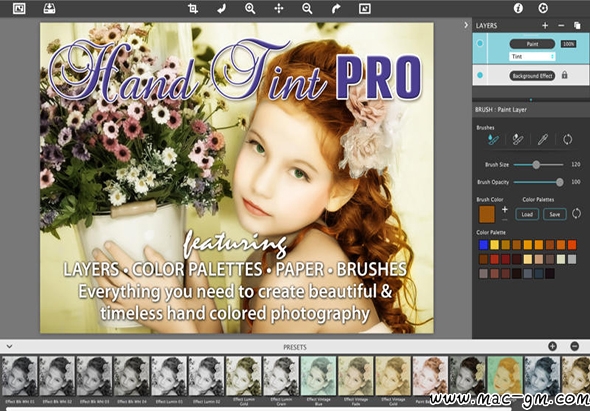Click the save/export image icon
The height and width of the screenshot is (411, 590).
click(49, 8)
